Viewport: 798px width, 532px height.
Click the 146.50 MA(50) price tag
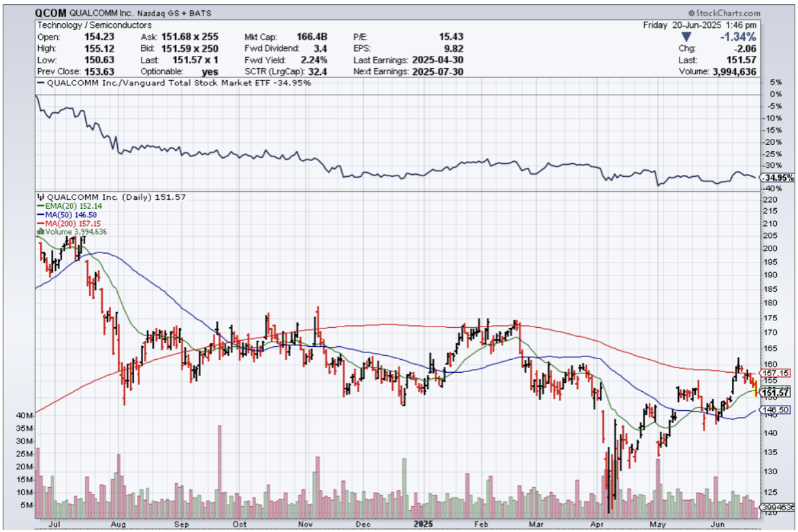776,410
